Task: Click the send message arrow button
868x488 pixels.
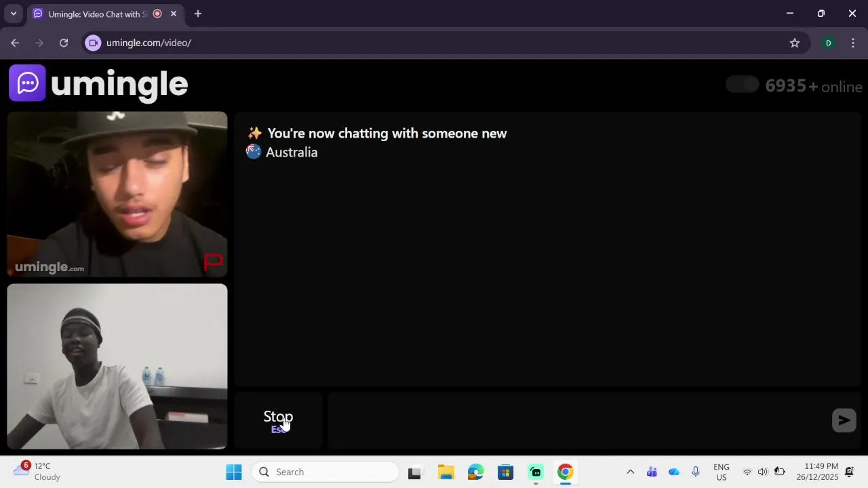Action: click(844, 420)
